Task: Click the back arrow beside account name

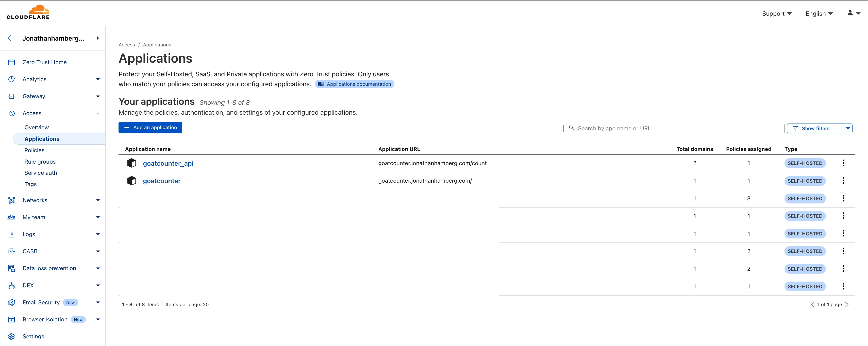Action: [x=11, y=38]
